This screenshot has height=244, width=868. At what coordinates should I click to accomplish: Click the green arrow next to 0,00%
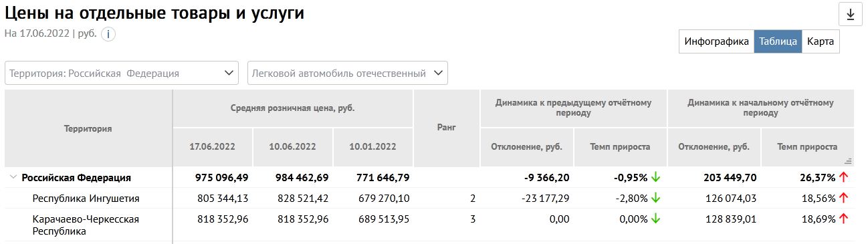pyautogui.click(x=655, y=219)
